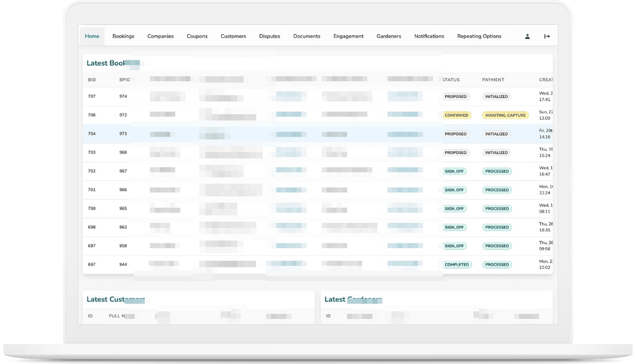
Task: Open the Engagement page
Action: coord(348,36)
